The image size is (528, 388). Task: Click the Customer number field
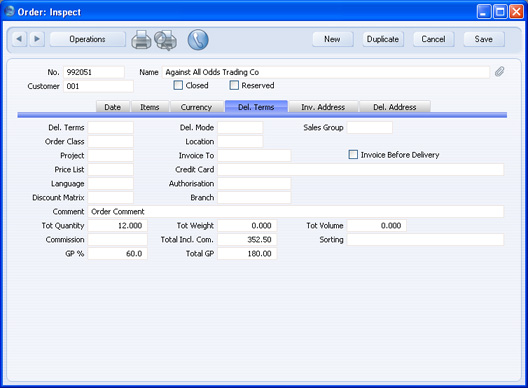click(x=98, y=86)
